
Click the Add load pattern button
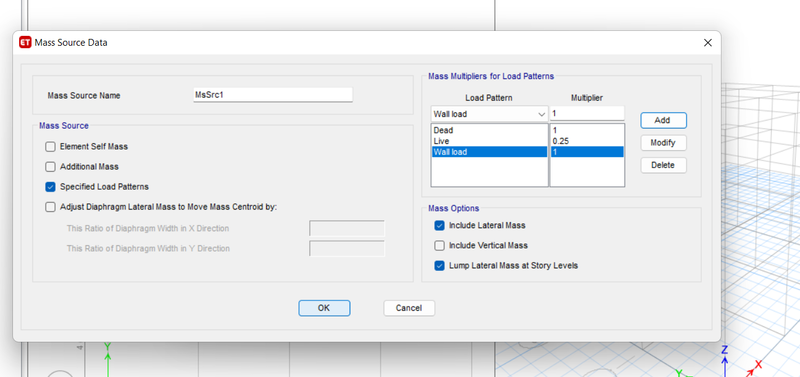coord(663,120)
